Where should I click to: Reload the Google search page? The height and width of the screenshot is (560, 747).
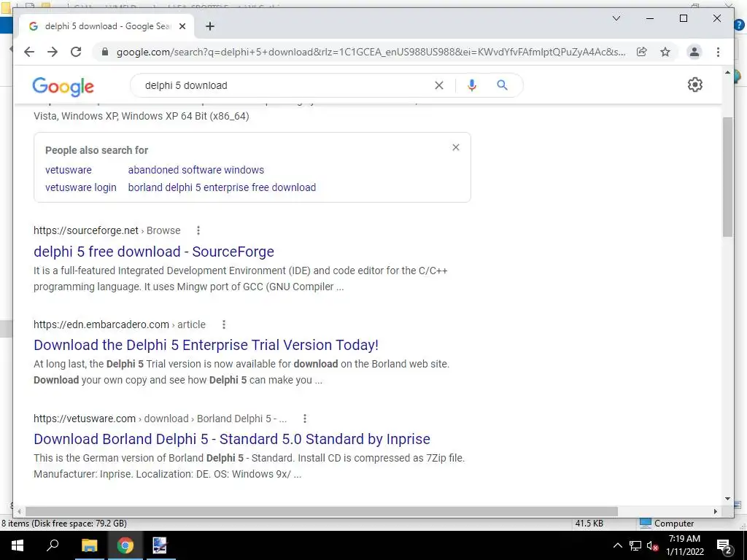coord(76,52)
